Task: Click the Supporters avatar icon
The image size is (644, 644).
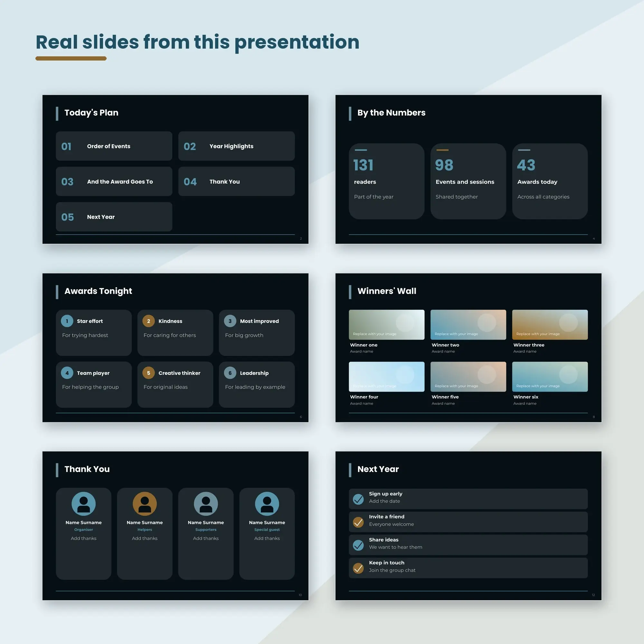Action: [206, 504]
